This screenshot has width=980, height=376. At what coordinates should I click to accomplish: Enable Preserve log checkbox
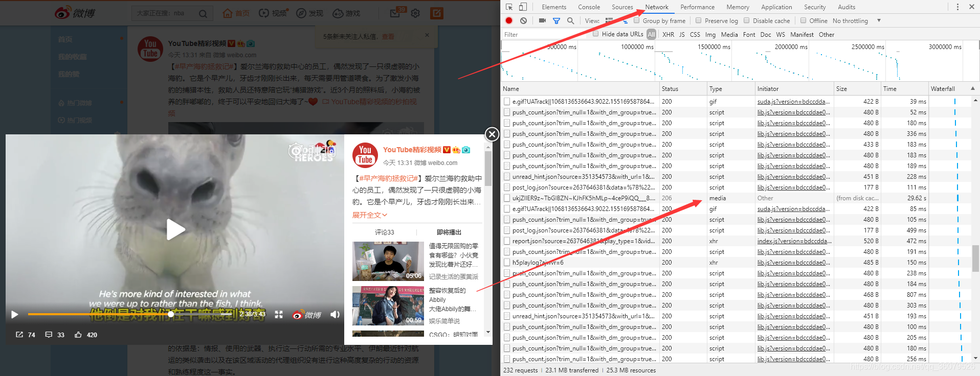(x=699, y=20)
